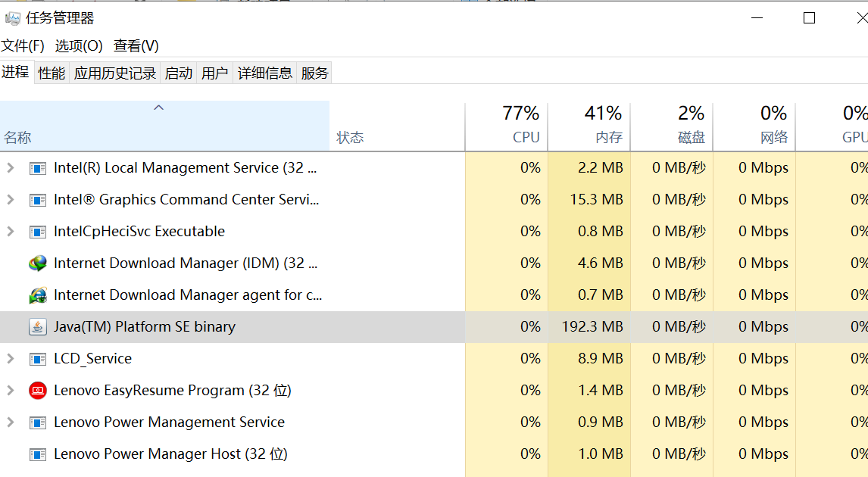Open the 查看(V) menu
This screenshot has width=868, height=477.
[136, 45]
